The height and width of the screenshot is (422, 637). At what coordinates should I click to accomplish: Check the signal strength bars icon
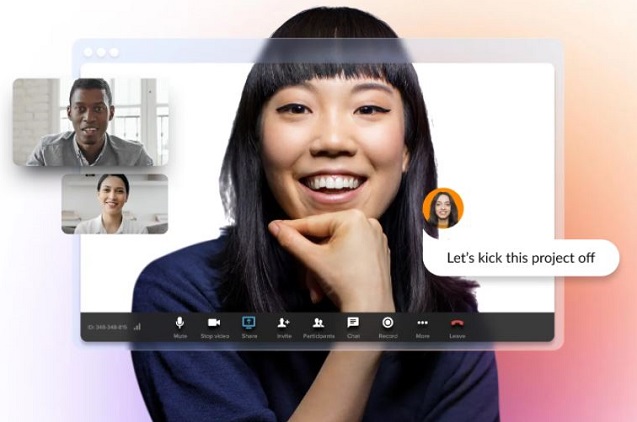(x=137, y=326)
